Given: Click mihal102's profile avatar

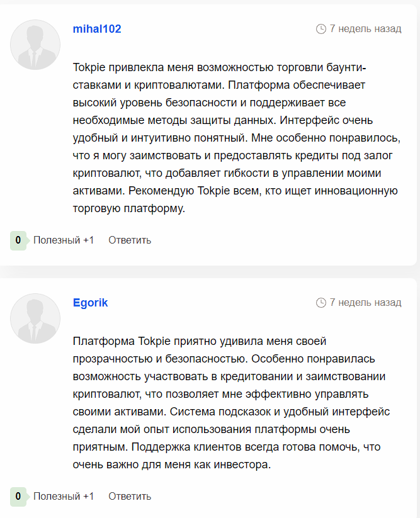Looking at the screenshot, I should [x=35, y=45].
